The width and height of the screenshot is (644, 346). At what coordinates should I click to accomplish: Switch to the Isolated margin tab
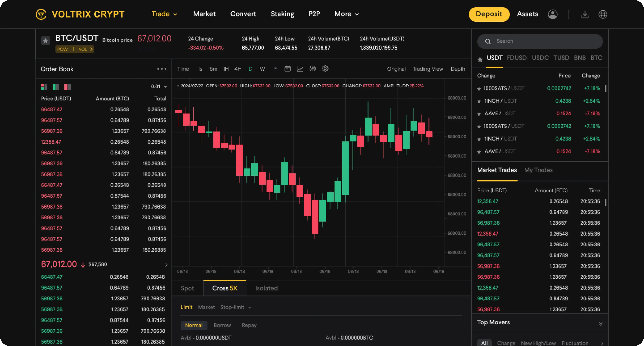(x=266, y=288)
